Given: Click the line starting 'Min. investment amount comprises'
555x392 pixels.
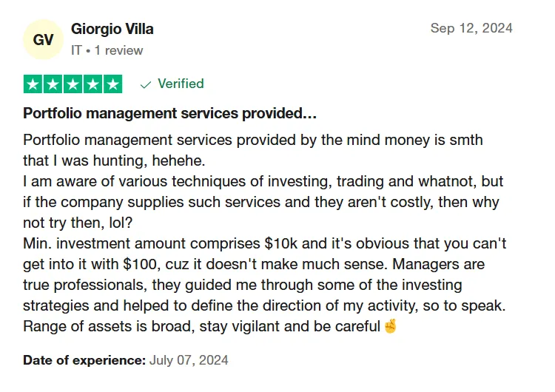Looking at the screenshot, I should pyautogui.click(x=264, y=243).
